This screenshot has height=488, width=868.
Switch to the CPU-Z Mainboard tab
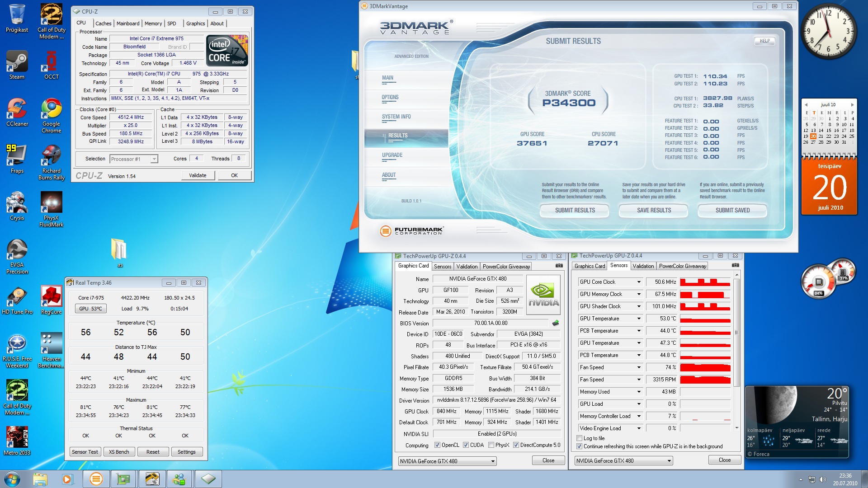pos(128,23)
